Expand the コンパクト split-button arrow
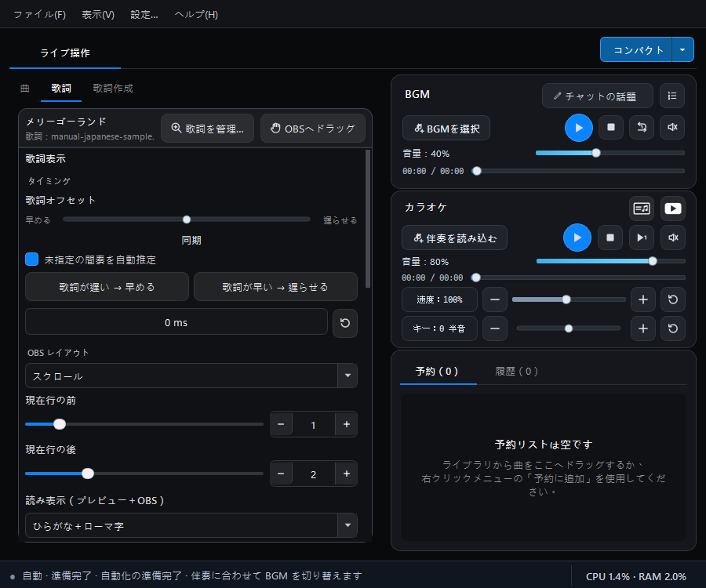This screenshot has width=706, height=588. point(682,49)
